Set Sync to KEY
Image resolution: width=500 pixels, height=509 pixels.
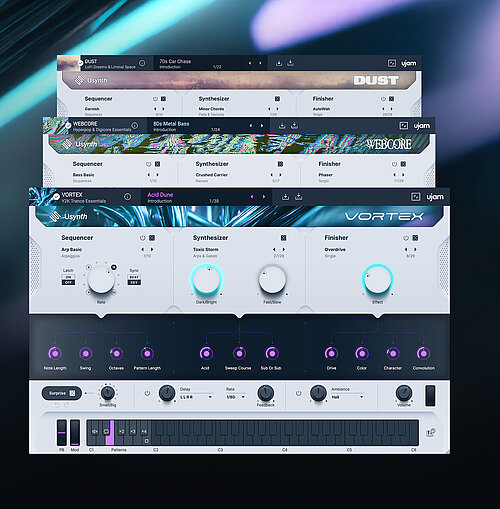(134, 282)
